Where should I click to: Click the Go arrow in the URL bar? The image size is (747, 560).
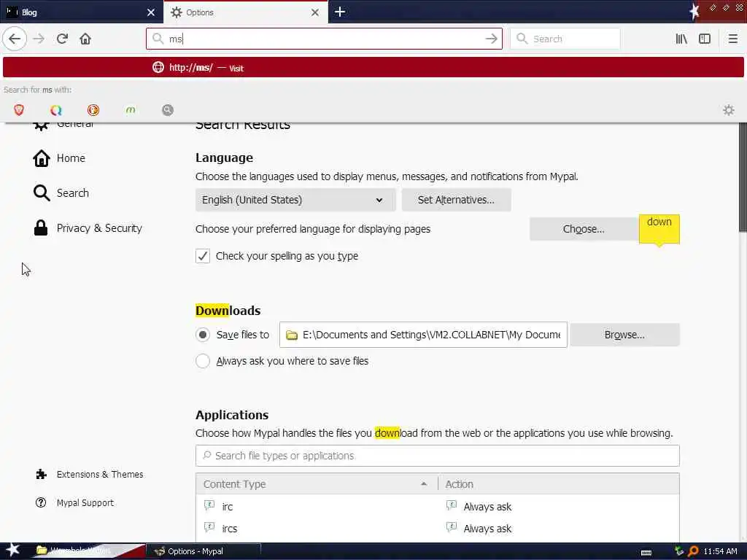coord(491,39)
